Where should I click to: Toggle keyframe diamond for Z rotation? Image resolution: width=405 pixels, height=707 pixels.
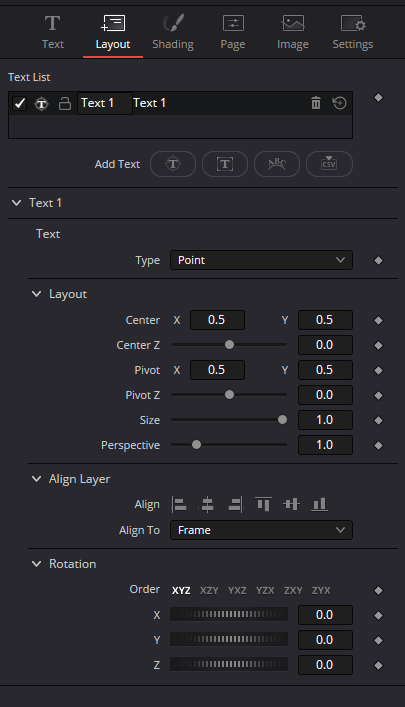pyautogui.click(x=378, y=665)
